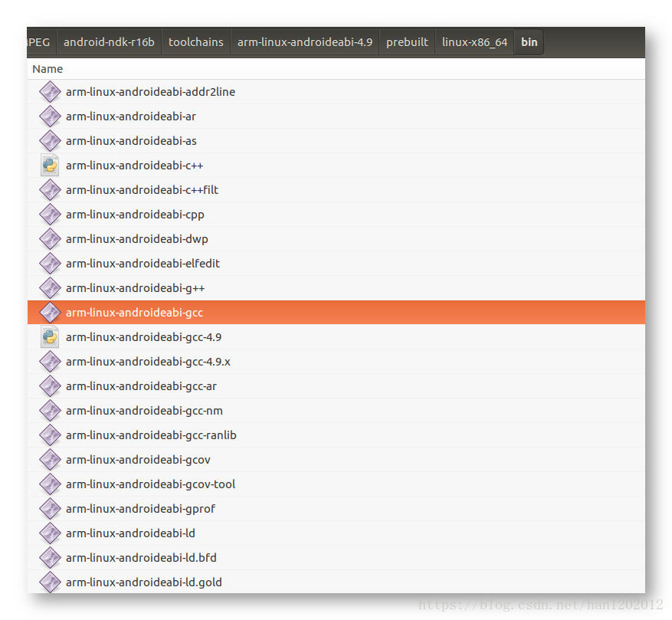This screenshot has height=620, width=672.
Task: Click the arm-linux-androideabi-gcov-tool file icon
Action: coord(50,484)
